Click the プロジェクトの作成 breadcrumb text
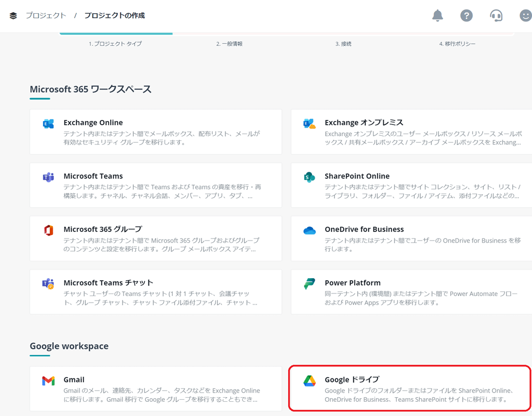 (x=115, y=15)
